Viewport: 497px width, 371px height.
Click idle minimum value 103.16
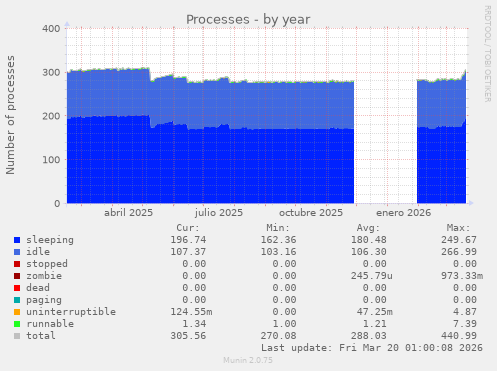[278, 252]
